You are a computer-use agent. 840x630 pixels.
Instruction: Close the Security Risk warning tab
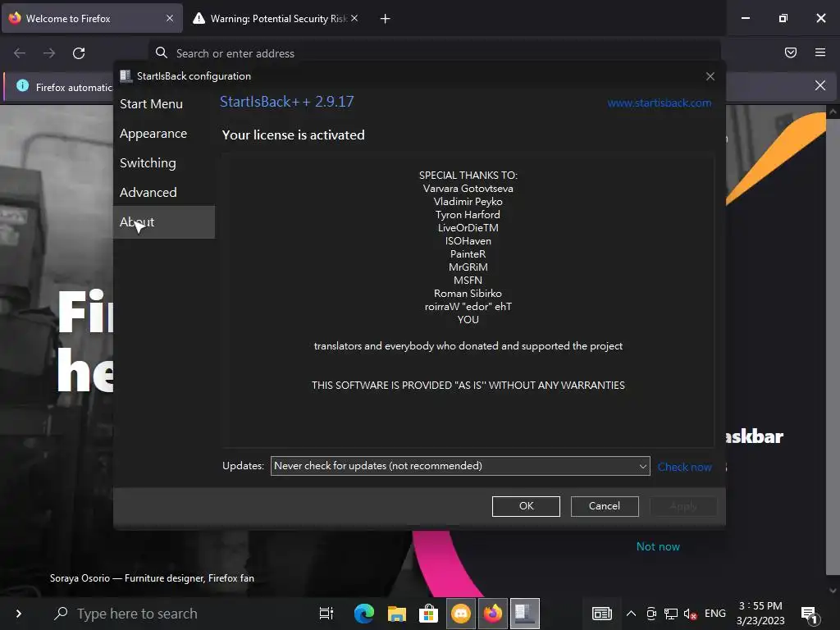tap(354, 18)
